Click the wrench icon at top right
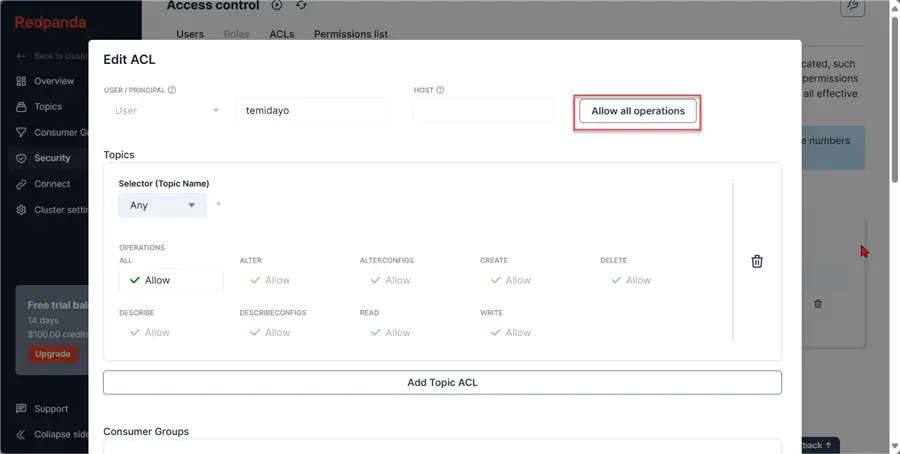 click(x=853, y=6)
